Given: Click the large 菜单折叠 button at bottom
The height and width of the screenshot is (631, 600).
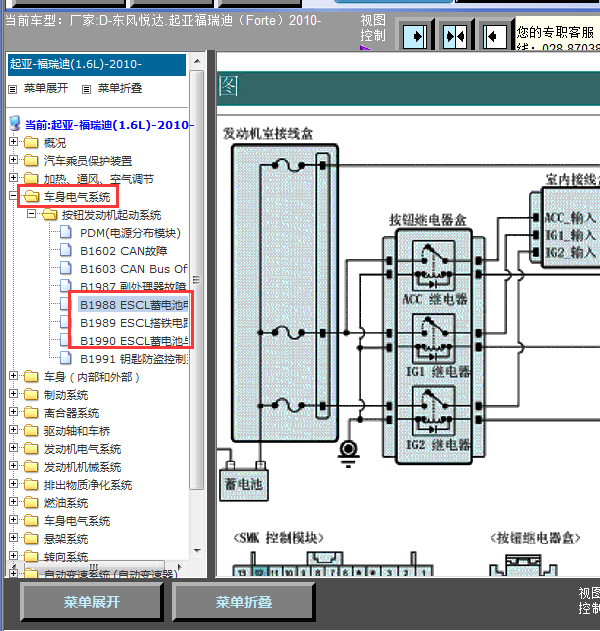Looking at the screenshot, I should point(244,602).
